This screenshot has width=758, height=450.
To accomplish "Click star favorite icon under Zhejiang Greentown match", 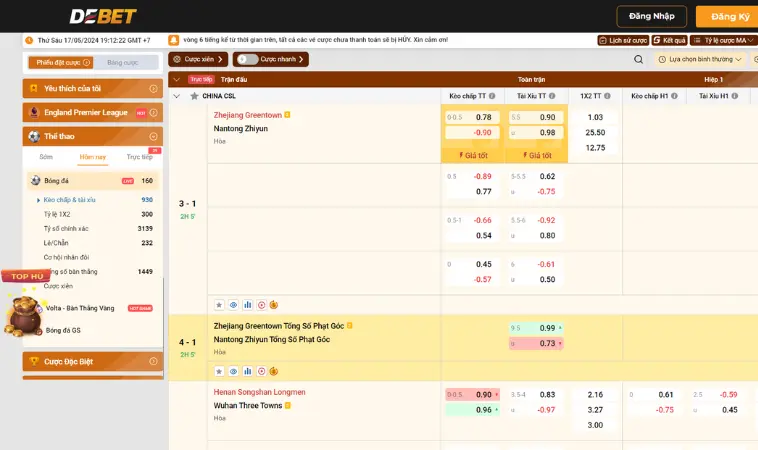I will pyautogui.click(x=219, y=304).
